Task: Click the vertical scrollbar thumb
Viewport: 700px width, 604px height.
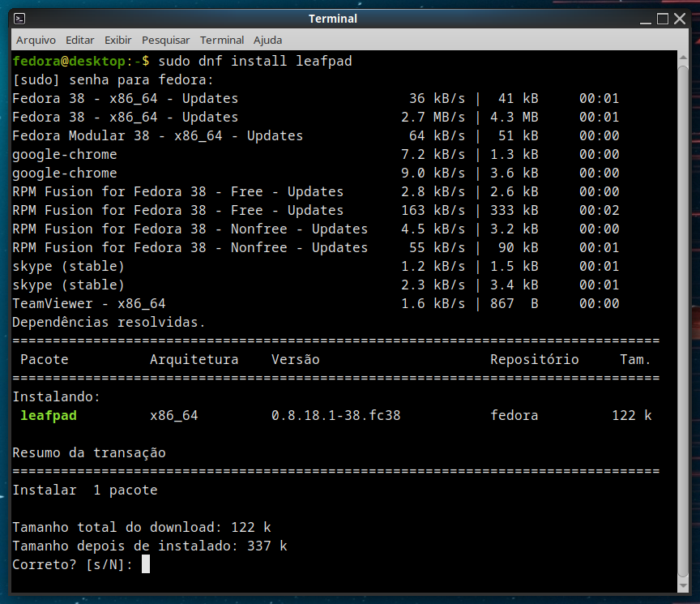Action: pyautogui.click(x=683, y=322)
